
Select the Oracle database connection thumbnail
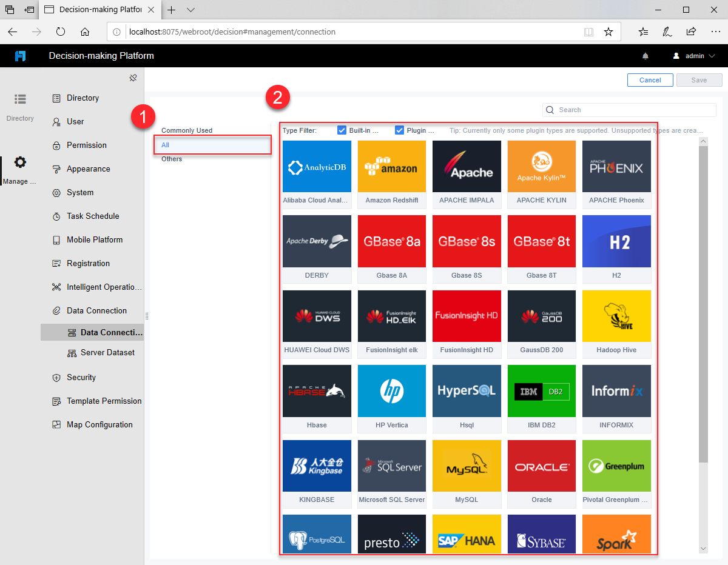(x=541, y=466)
